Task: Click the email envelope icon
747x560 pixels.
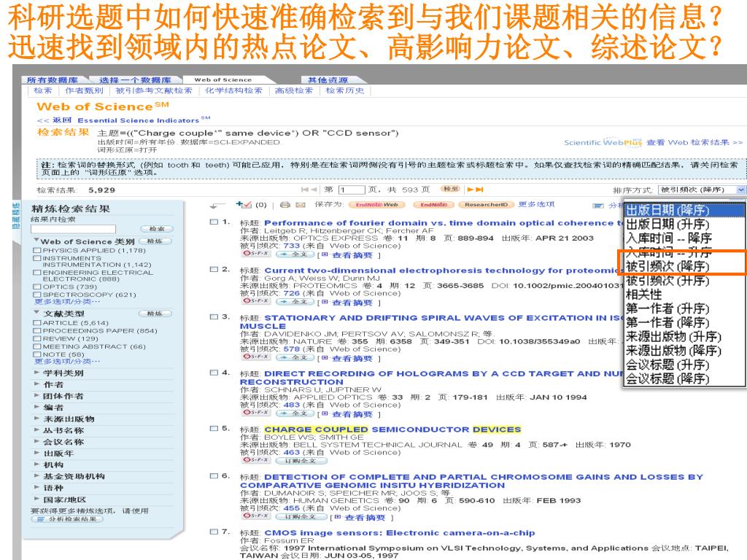Action: pos(300,205)
